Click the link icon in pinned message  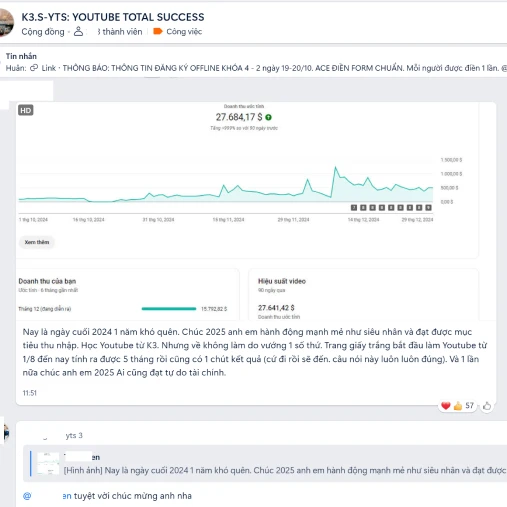point(34,68)
